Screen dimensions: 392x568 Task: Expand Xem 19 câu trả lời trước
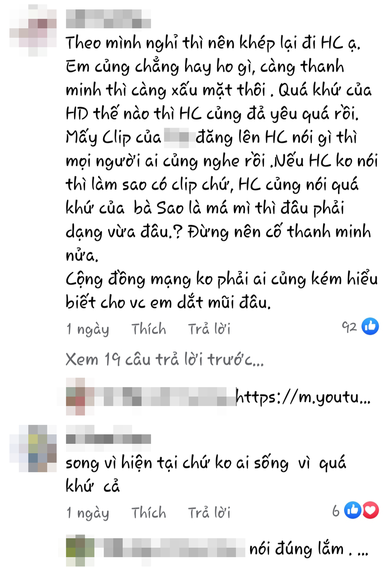165,359
